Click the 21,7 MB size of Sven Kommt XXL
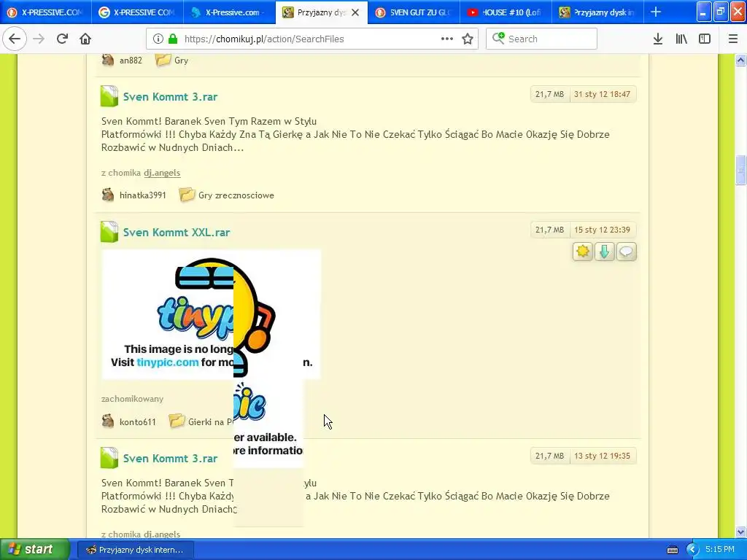Viewport: 747px width, 560px height. point(549,230)
